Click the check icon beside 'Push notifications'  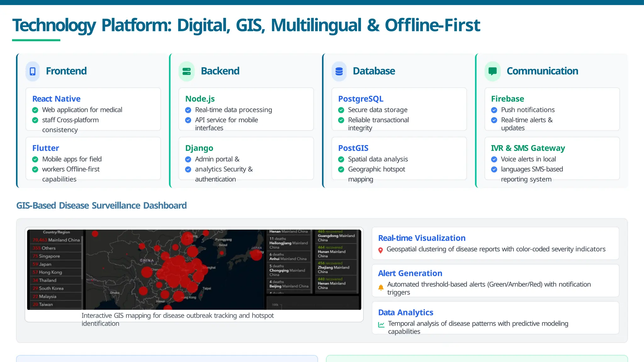pyautogui.click(x=494, y=110)
